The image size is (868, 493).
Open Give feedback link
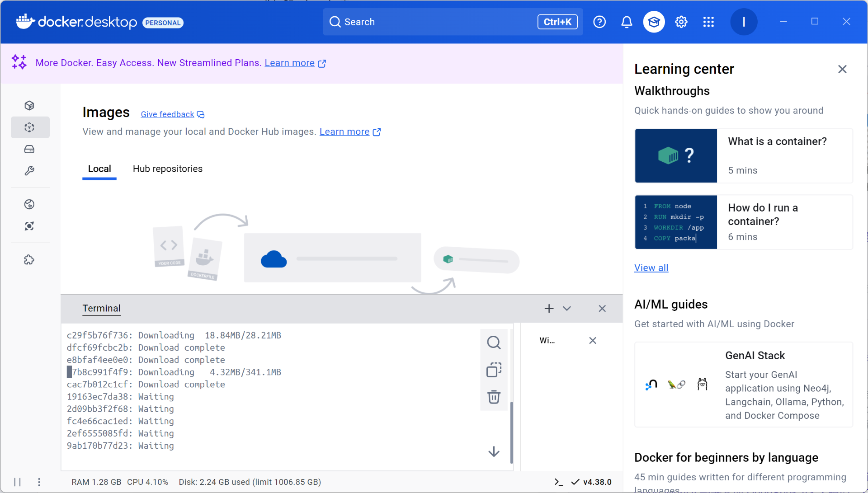point(173,114)
